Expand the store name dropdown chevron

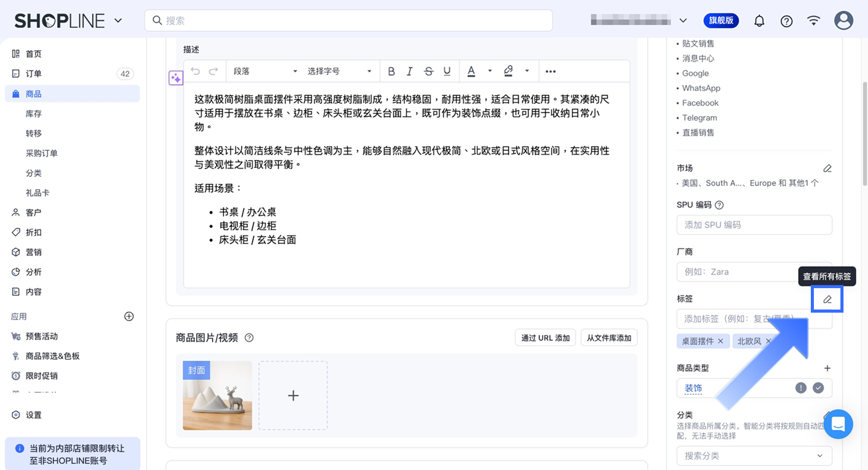(x=683, y=21)
